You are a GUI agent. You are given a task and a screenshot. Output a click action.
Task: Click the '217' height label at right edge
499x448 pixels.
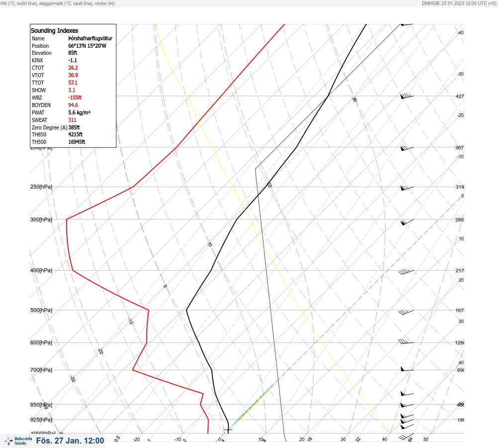coord(460,271)
